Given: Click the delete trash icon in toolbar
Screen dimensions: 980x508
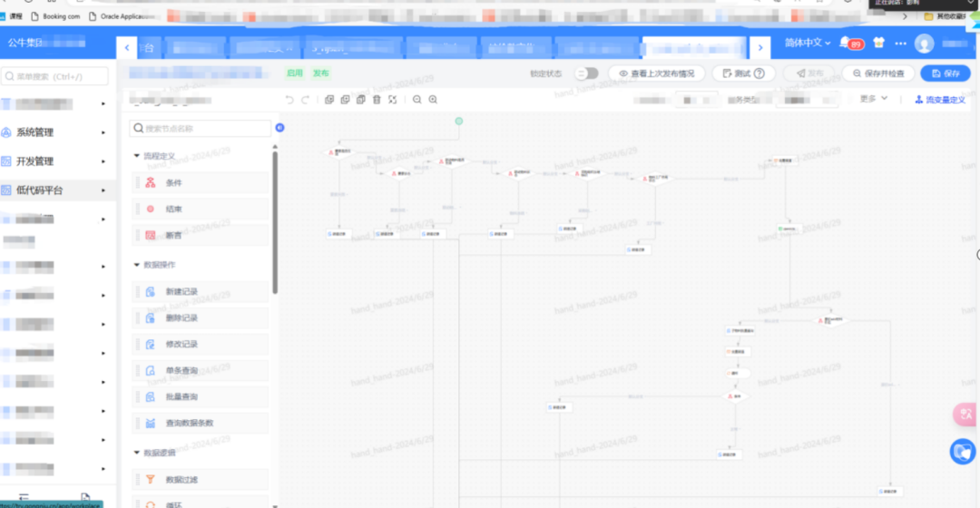Looking at the screenshot, I should click(x=377, y=100).
